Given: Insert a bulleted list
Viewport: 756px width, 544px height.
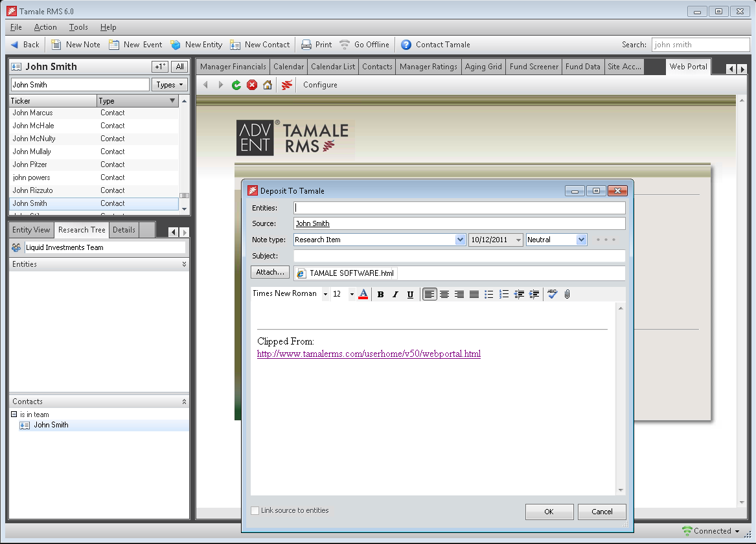Looking at the screenshot, I should (x=489, y=295).
